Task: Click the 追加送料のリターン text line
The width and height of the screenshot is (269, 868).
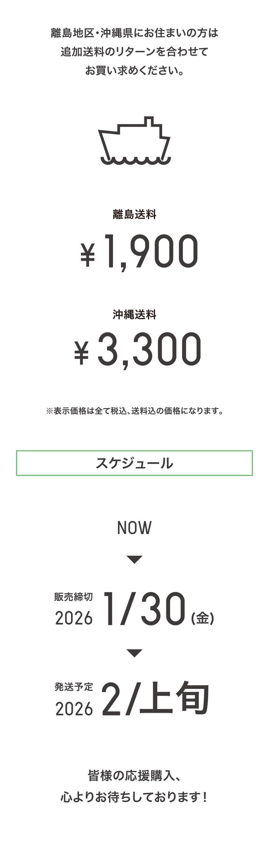Action: [134, 51]
